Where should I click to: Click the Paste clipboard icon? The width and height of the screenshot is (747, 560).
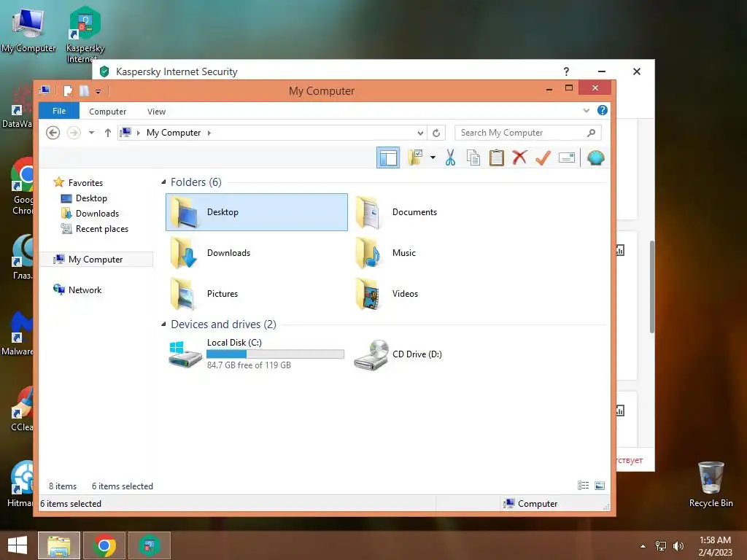[x=496, y=157]
